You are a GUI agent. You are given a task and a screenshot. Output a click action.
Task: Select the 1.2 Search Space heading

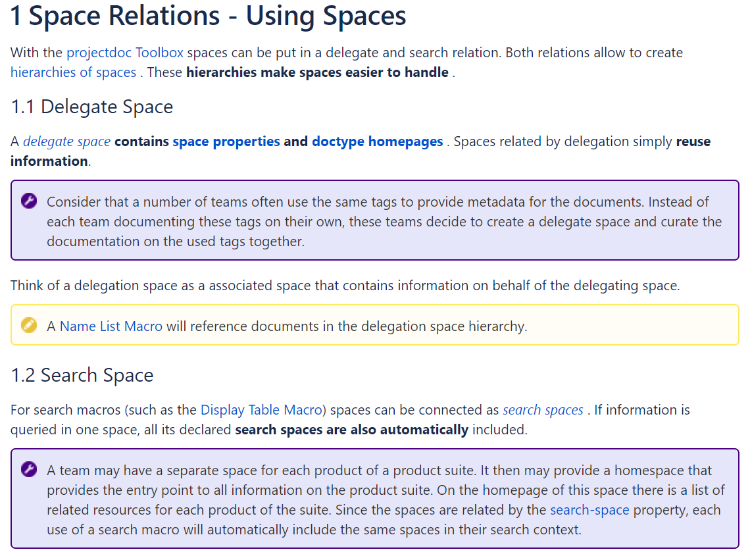coord(82,375)
